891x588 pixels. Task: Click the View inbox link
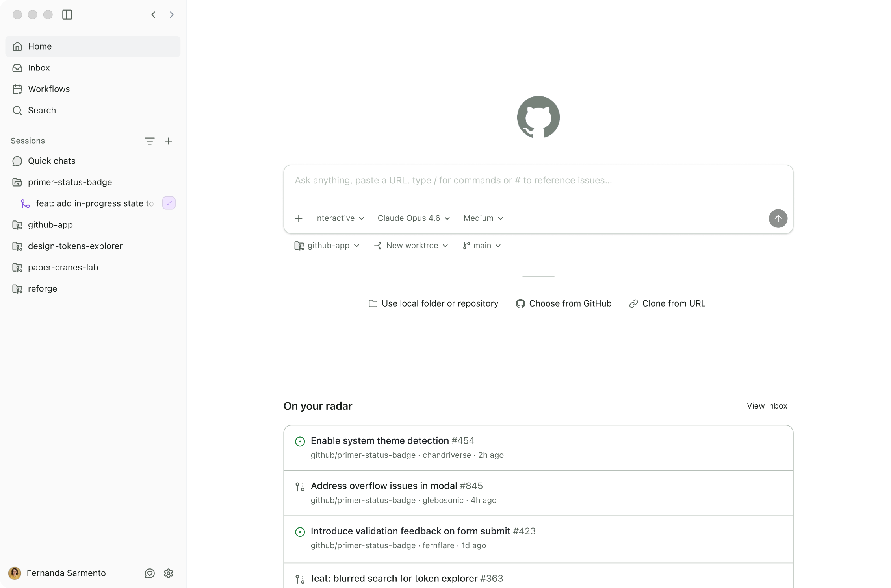pos(767,406)
